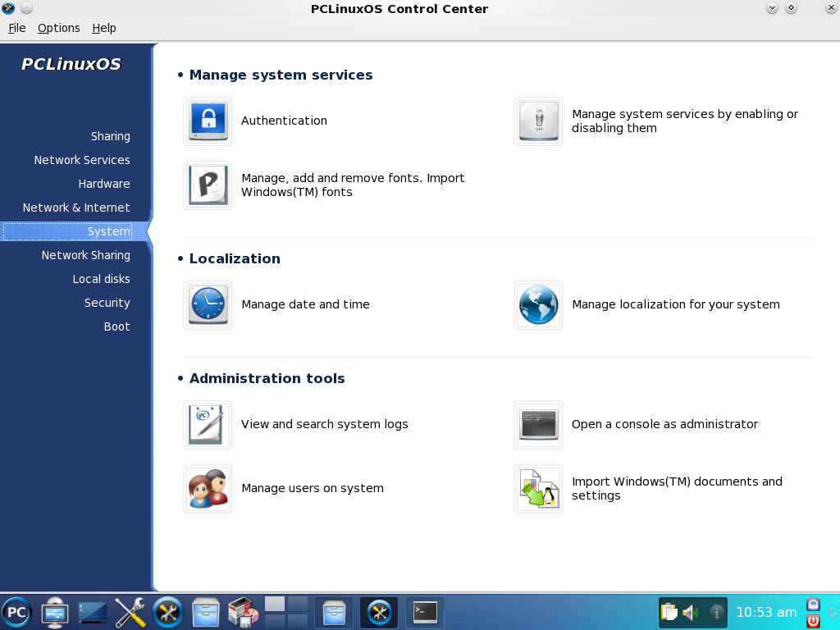Open the Options menu

(59, 28)
